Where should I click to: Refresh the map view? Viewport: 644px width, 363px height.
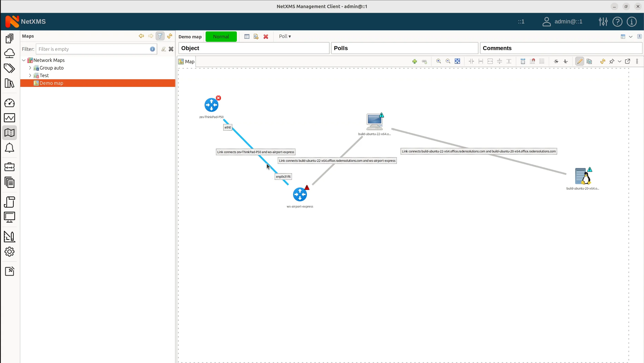(603, 61)
